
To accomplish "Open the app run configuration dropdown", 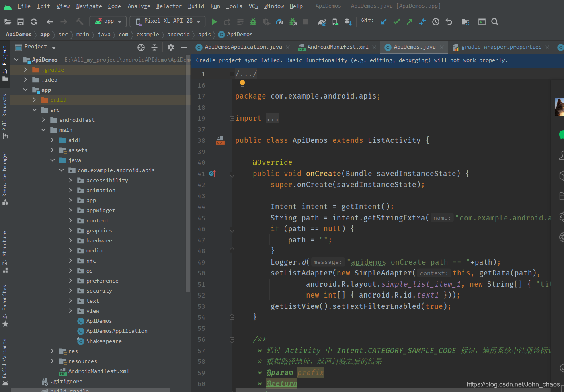I will tap(108, 21).
